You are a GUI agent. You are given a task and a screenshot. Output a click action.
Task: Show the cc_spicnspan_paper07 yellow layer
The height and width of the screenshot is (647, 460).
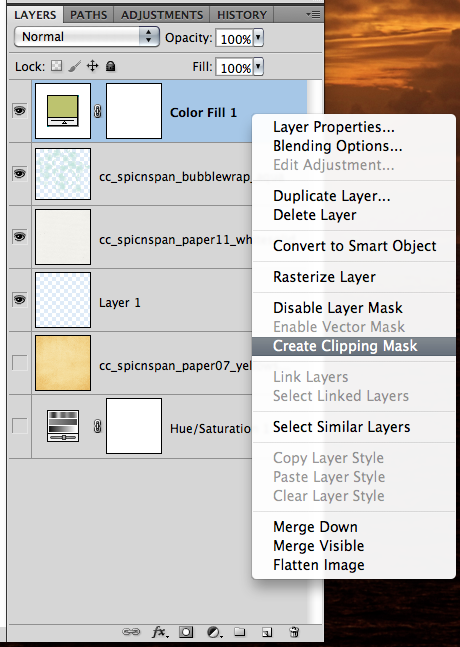(x=19, y=363)
